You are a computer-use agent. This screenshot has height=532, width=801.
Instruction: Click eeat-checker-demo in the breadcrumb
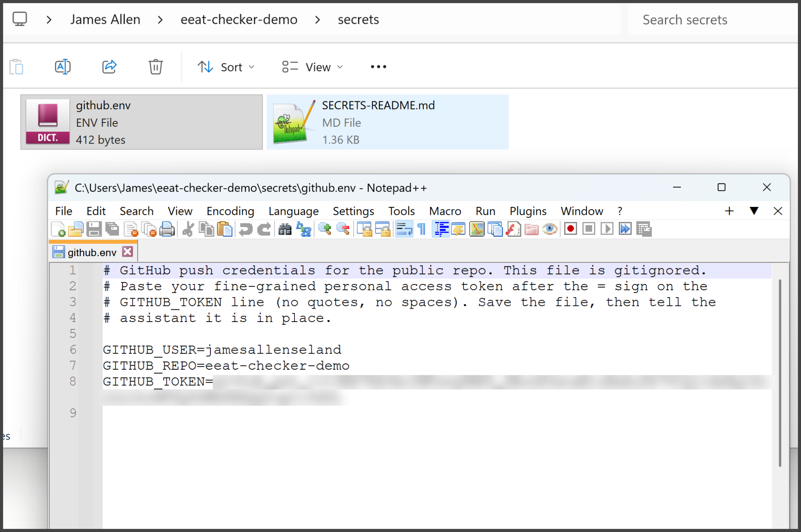239,20
